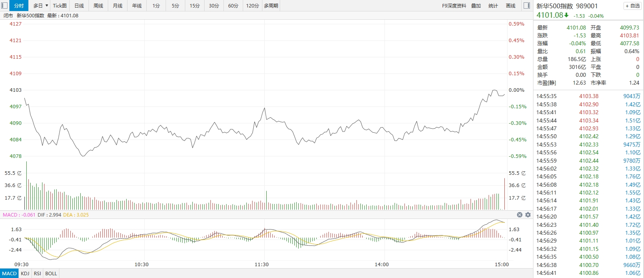Screen dimensions: 644x278
Task: Toggle the left sidebar panel icon
Action: click(5, 6)
